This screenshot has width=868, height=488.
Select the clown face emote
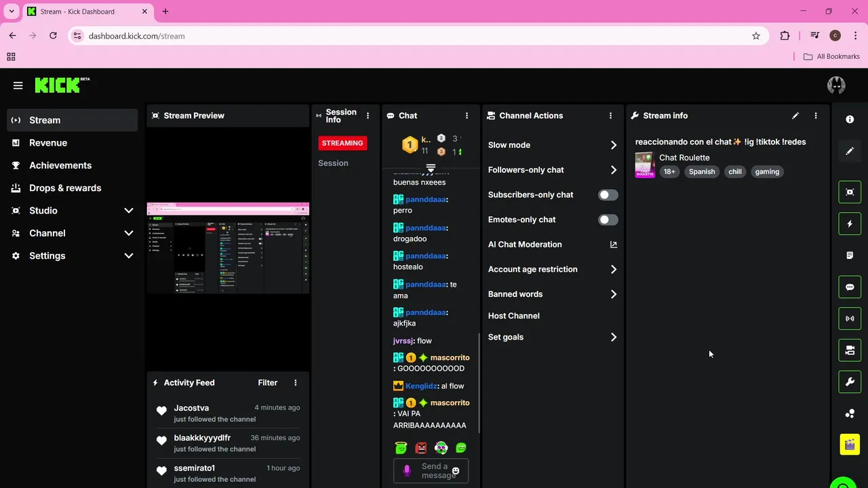pyautogui.click(x=441, y=448)
